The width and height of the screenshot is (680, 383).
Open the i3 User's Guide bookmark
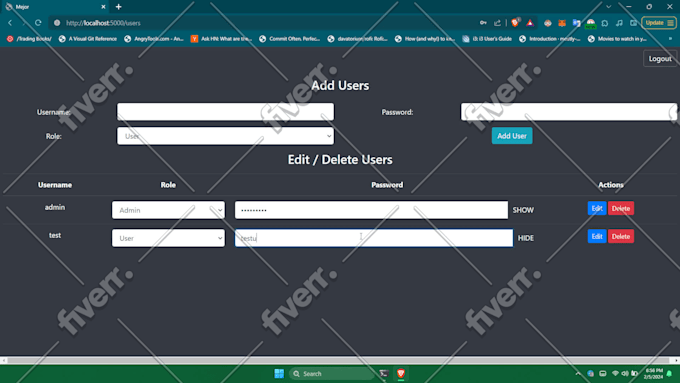click(487, 39)
